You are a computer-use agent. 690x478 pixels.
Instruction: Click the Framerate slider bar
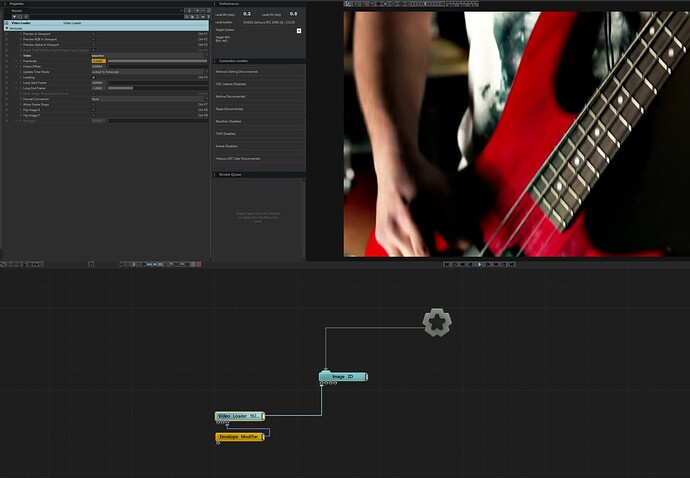158,61
